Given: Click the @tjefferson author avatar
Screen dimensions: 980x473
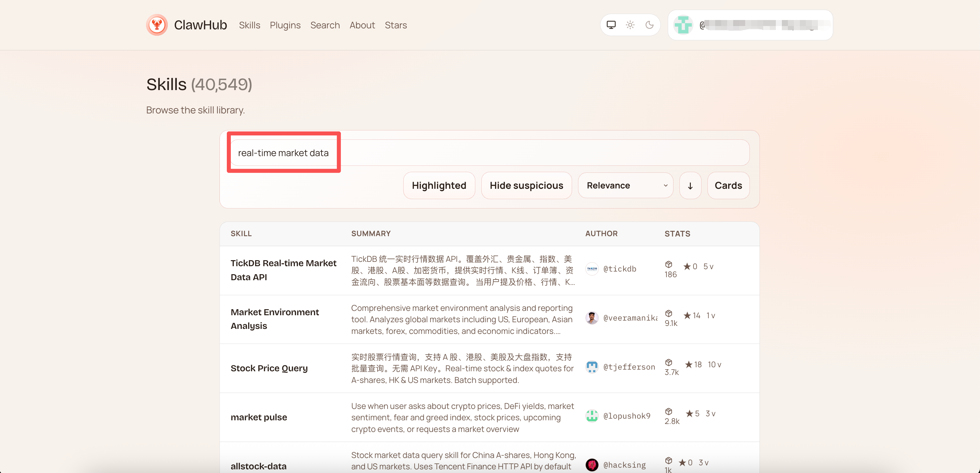Looking at the screenshot, I should click(592, 367).
